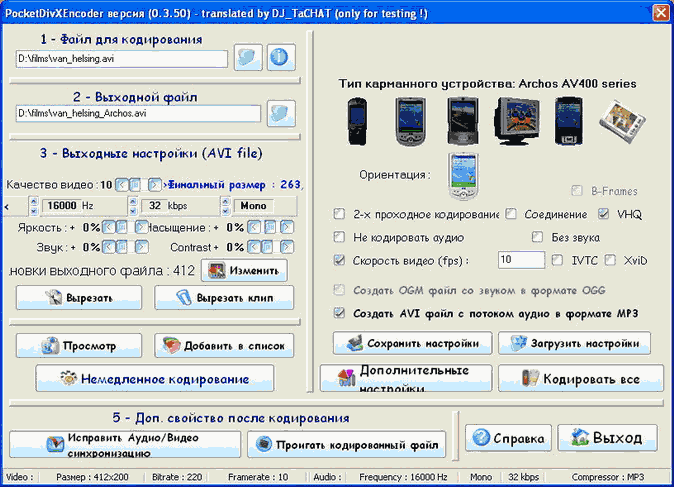674x487 pixels.
Task: Decrease Яркость with its left arrow
Action: [109, 227]
